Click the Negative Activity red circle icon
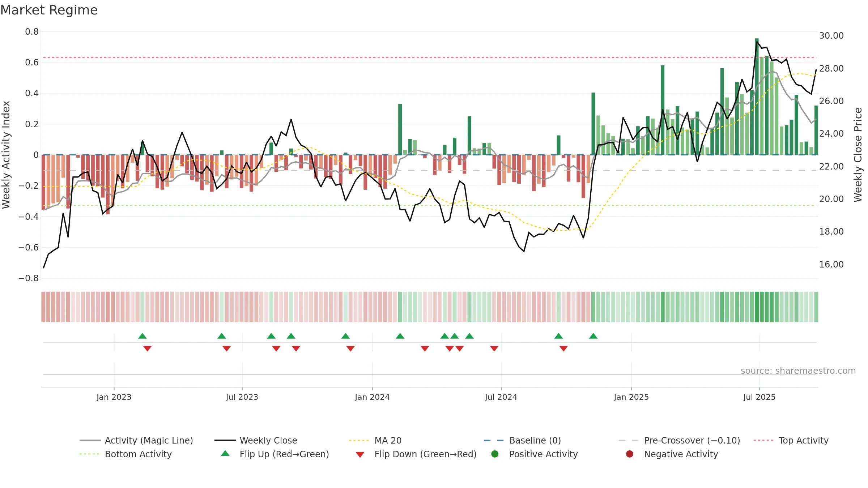This screenshot has width=868, height=488. tap(630, 454)
